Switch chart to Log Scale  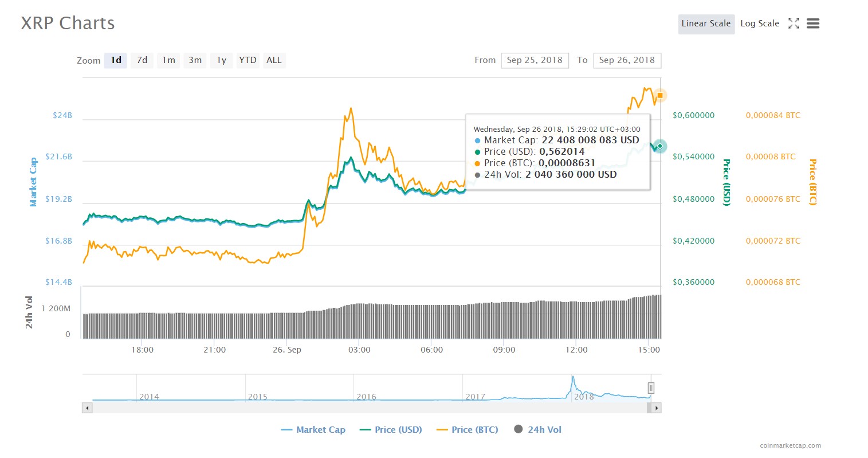point(760,24)
